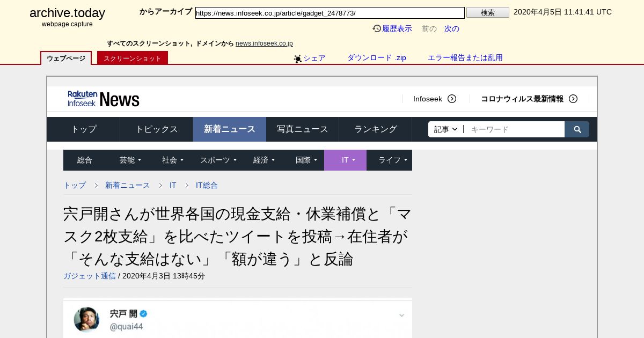Open the 記事 search type dropdown
This screenshot has height=338, width=644.
pyautogui.click(x=445, y=129)
